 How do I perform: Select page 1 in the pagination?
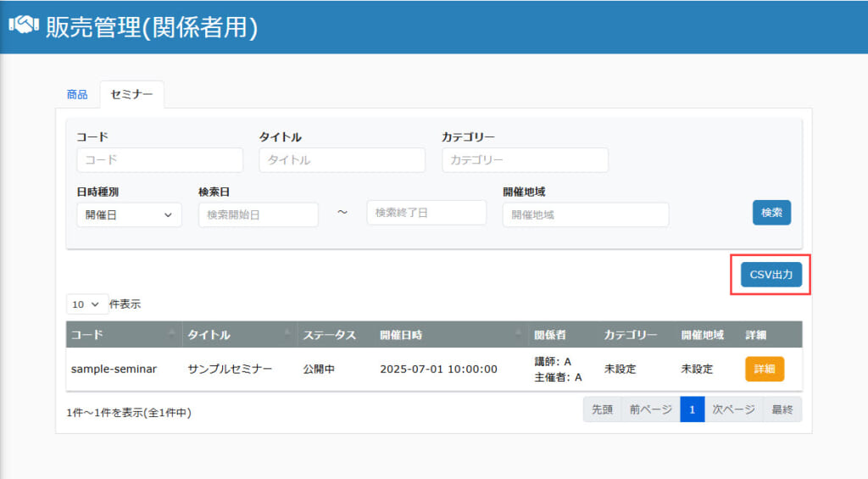pyautogui.click(x=692, y=409)
